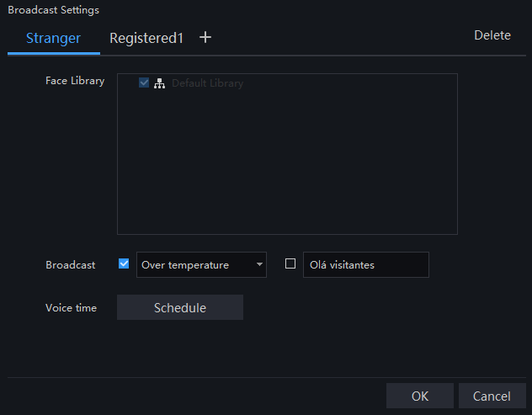The width and height of the screenshot is (532, 415).
Task: Toggle the Default Library checkbox
Action: coord(144,82)
